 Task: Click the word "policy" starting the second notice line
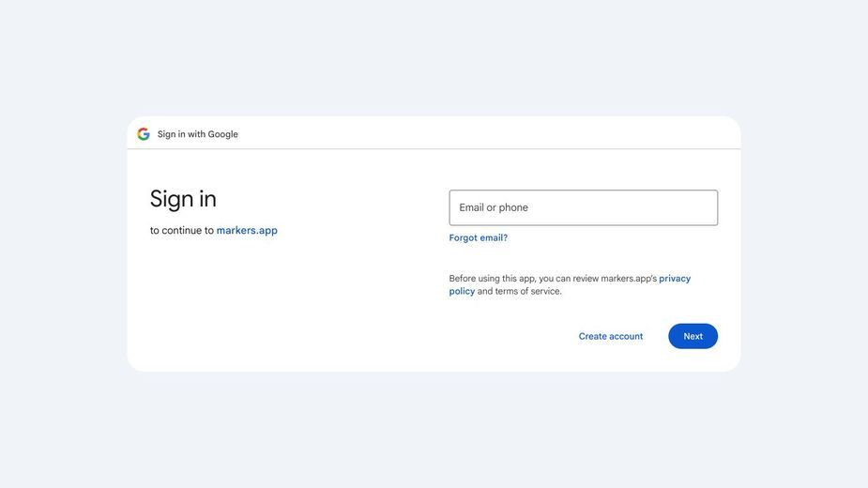click(x=462, y=291)
